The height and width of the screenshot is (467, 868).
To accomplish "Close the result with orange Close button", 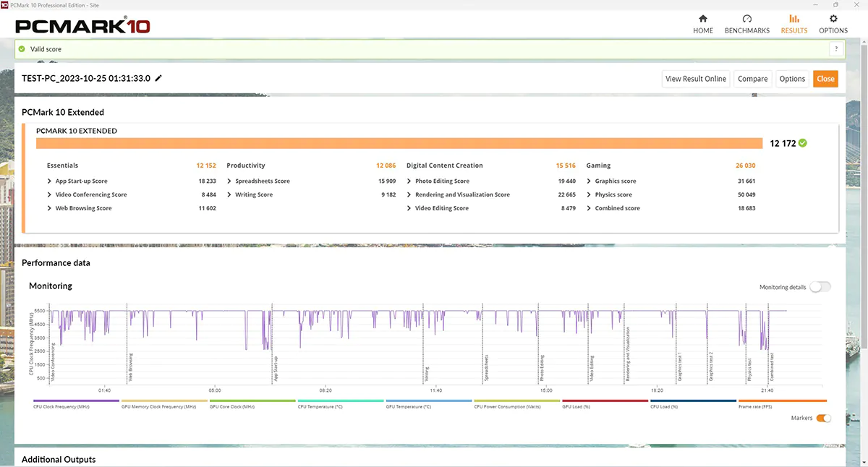I will [825, 79].
